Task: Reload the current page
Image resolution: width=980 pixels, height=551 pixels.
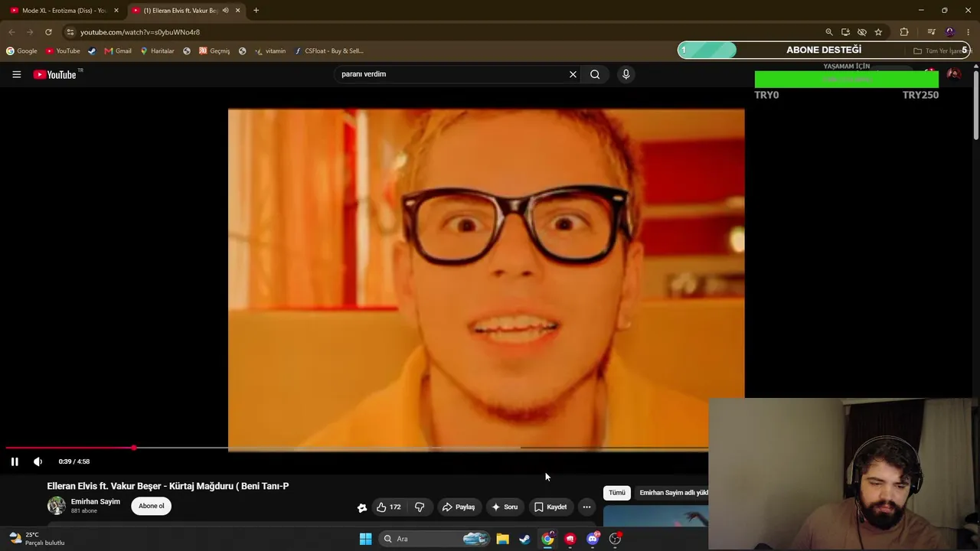Action: (48, 32)
